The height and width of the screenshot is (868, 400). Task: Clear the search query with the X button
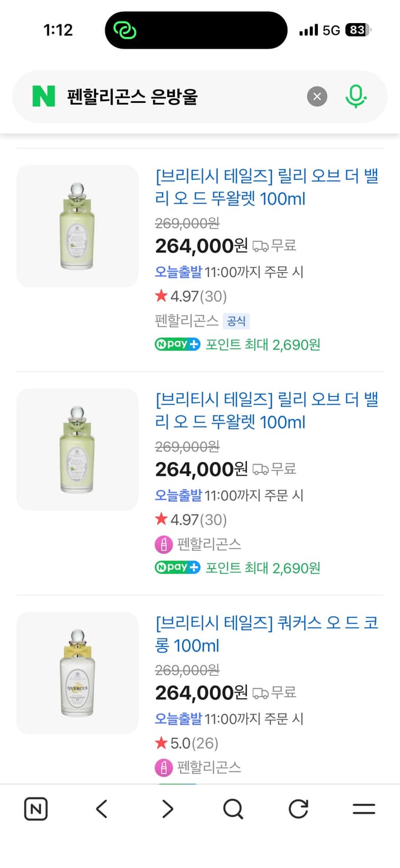(x=317, y=96)
